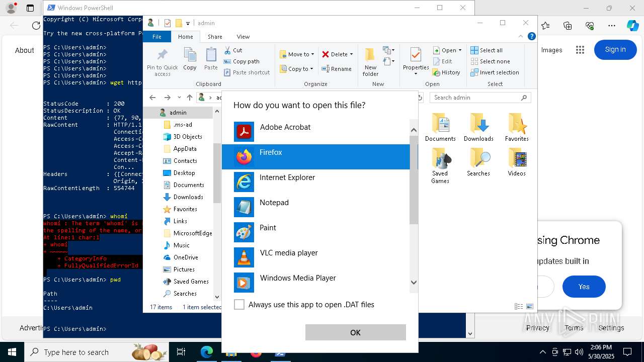This screenshot has height=362, width=644.
Task: Open Google apps grid icon
Action: 580,50
